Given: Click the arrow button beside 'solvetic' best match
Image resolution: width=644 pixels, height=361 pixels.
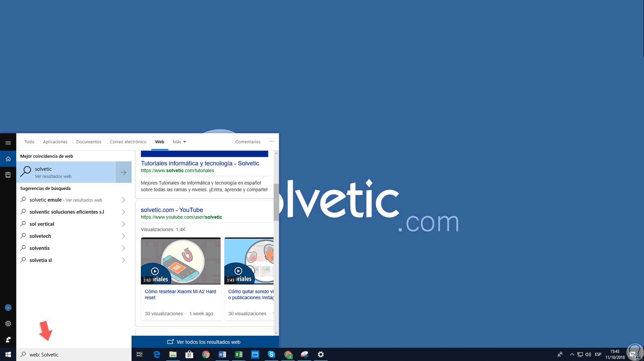Looking at the screenshot, I should coord(124,172).
